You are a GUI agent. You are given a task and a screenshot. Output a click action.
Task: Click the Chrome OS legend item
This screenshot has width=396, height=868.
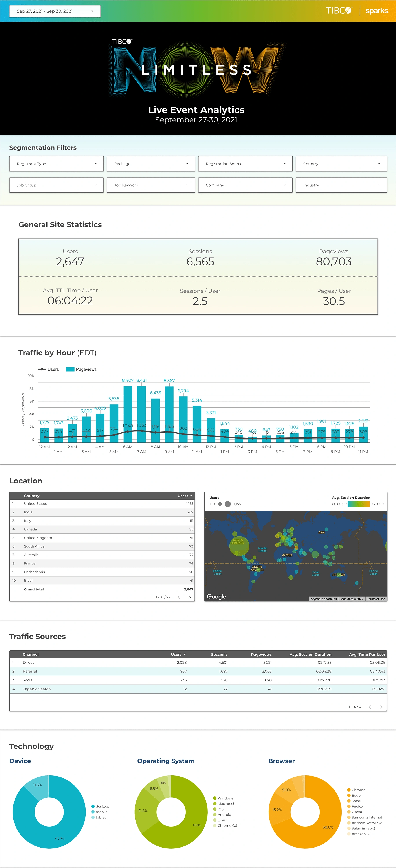(x=225, y=825)
